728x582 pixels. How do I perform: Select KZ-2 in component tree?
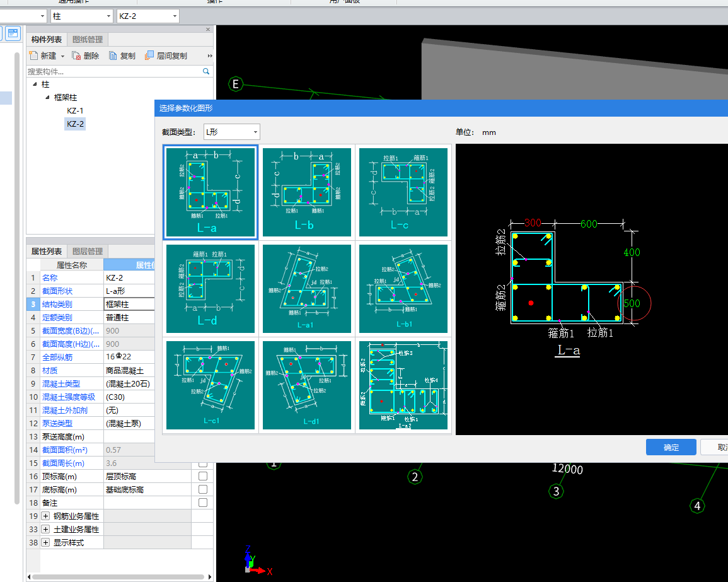coord(75,124)
